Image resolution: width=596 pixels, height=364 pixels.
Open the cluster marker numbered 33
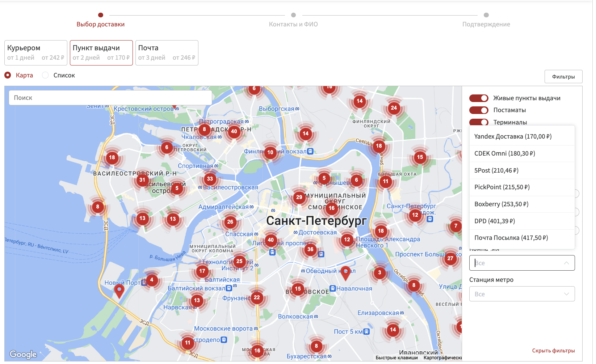[x=210, y=179]
